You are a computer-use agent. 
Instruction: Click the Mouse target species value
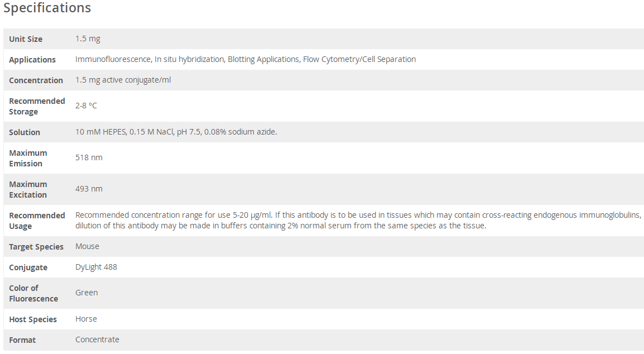pos(87,246)
